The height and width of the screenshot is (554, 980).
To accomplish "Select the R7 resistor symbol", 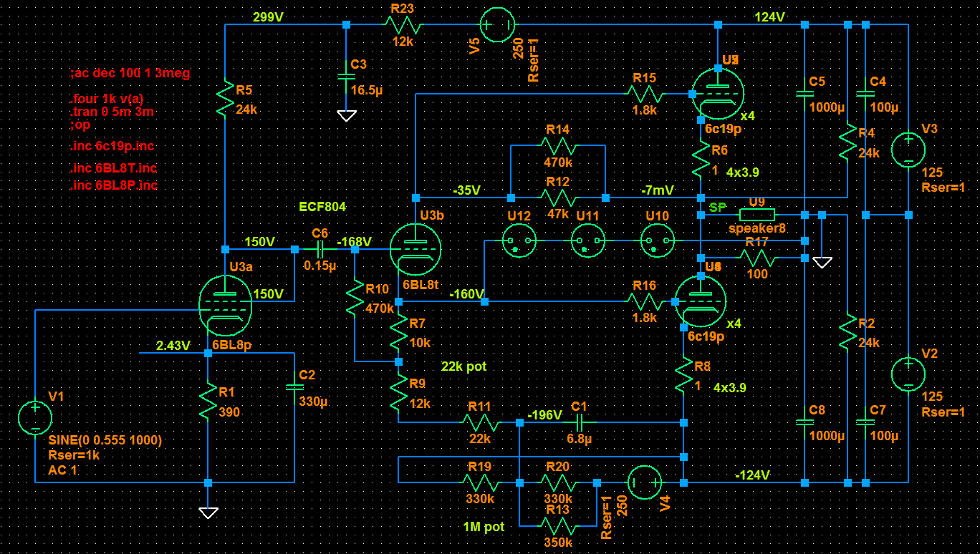I will tap(398, 331).
